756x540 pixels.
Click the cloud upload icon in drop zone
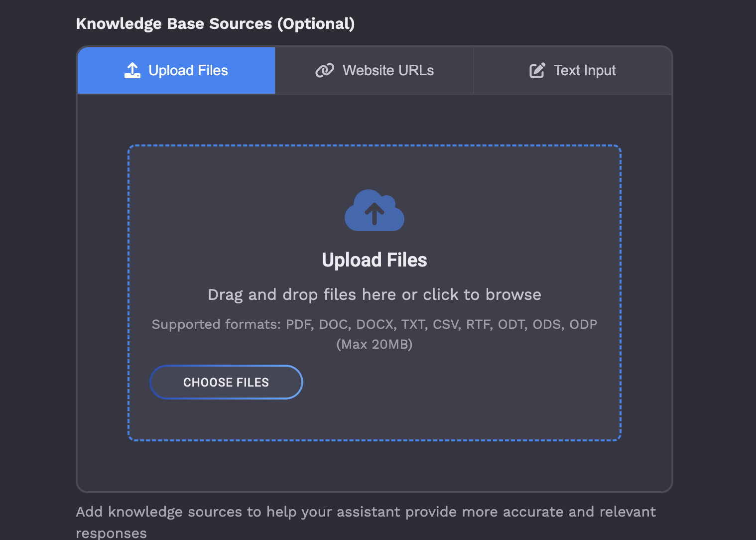[375, 211]
